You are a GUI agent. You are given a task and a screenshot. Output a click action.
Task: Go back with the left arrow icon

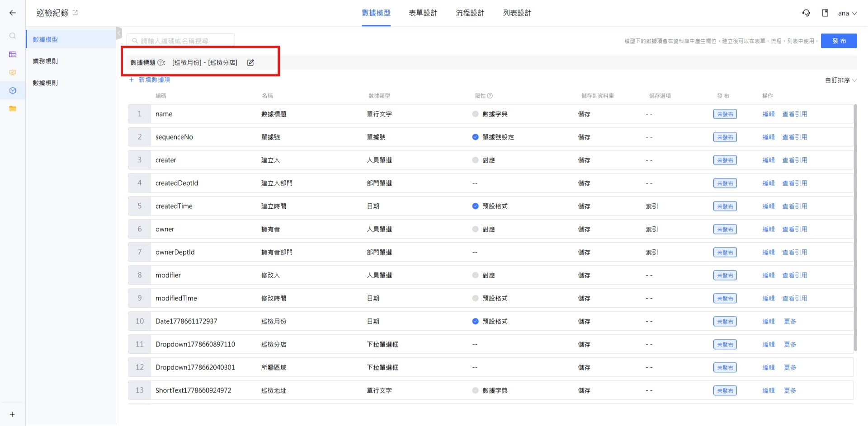13,13
